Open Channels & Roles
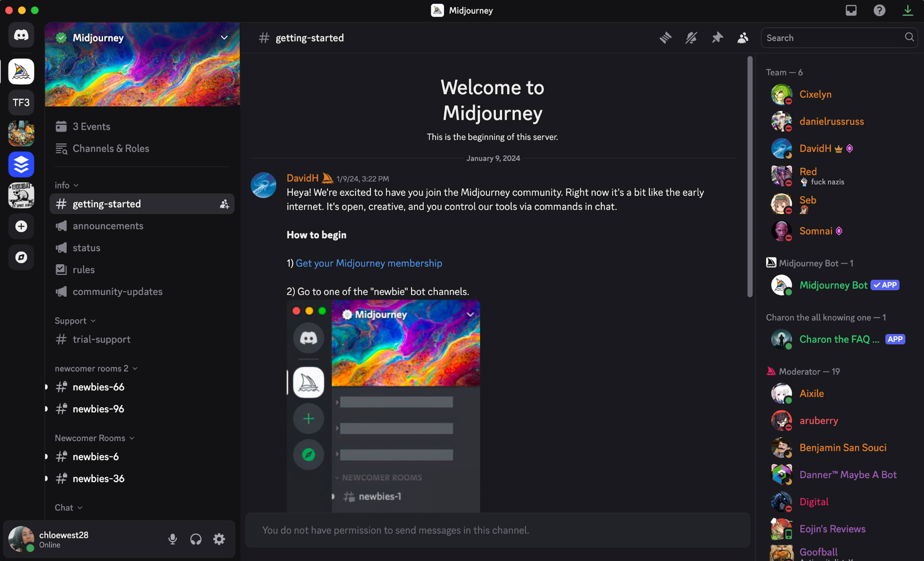 tap(142, 148)
